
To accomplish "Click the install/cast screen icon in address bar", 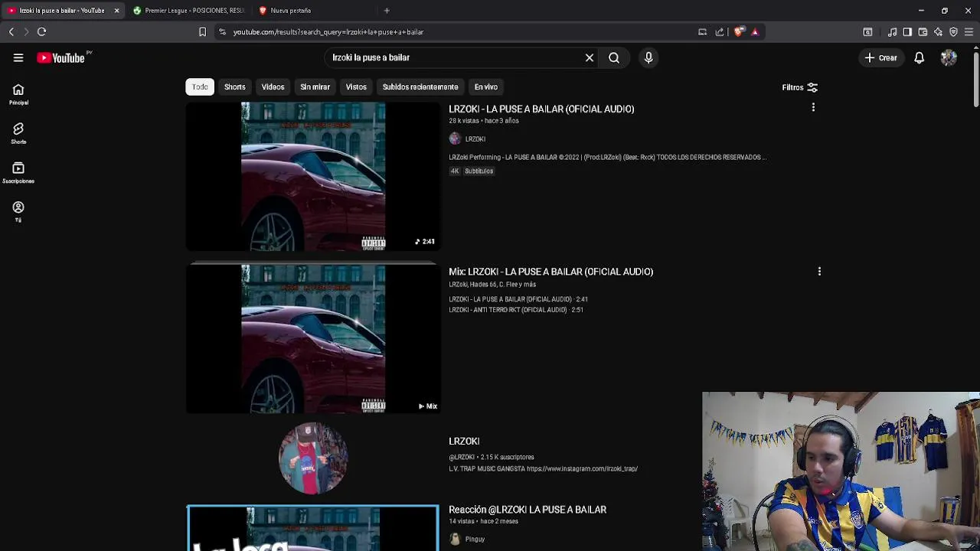I will point(702,32).
